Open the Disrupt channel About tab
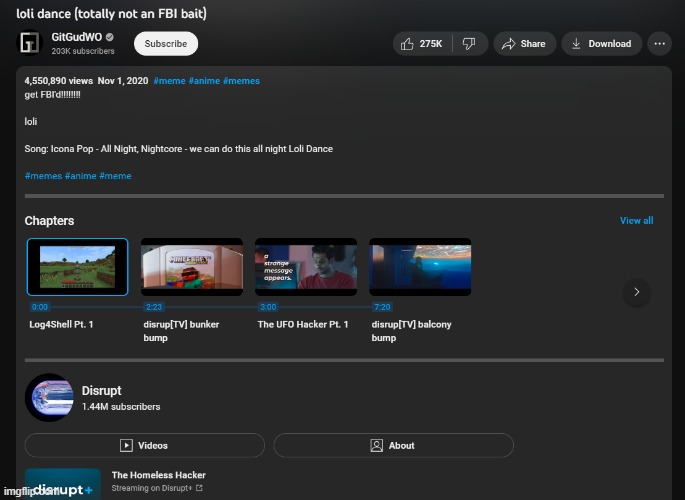 tap(393, 445)
